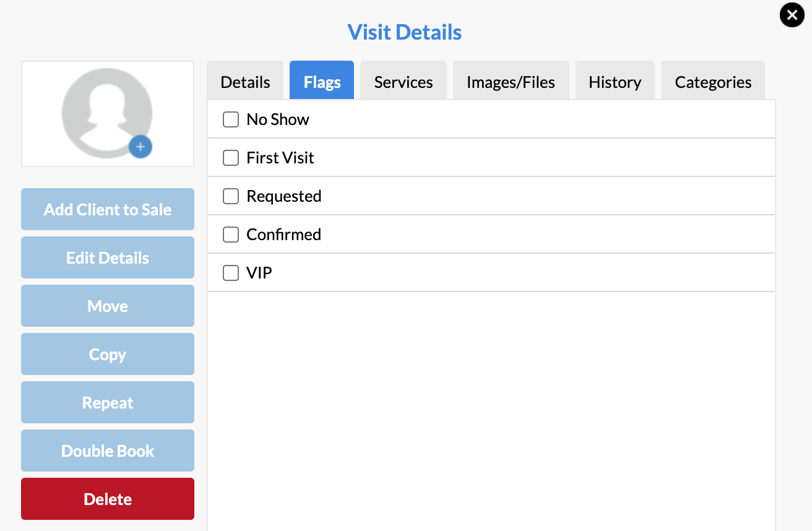Screen dimensions: 812x531
Task: Switch to the Categories tab
Action: 712,81
